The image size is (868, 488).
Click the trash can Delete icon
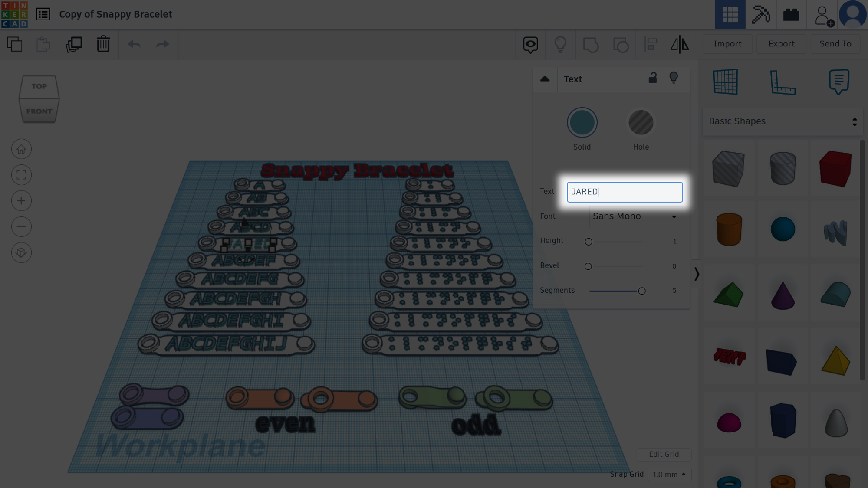[x=103, y=44]
